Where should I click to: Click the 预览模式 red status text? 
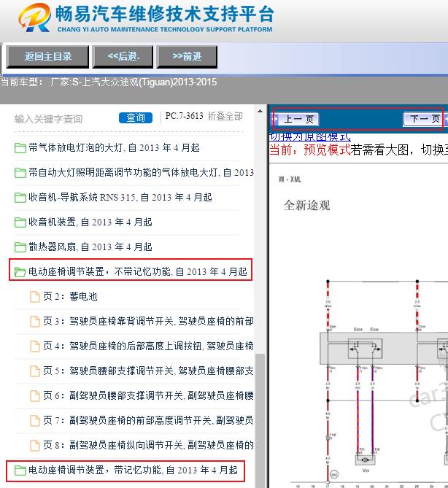pyautogui.click(x=327, y=150)
